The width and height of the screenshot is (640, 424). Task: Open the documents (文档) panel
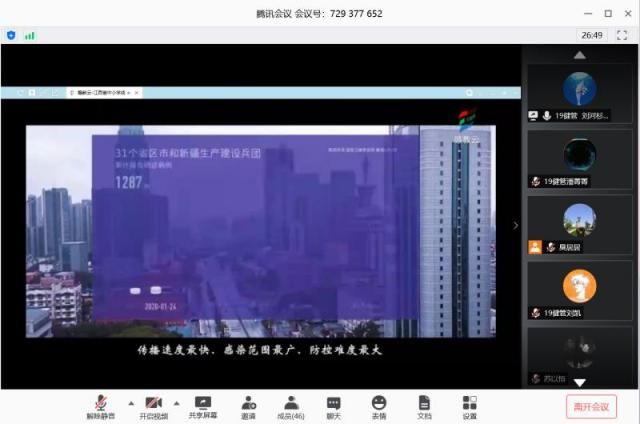coord(424,406)
